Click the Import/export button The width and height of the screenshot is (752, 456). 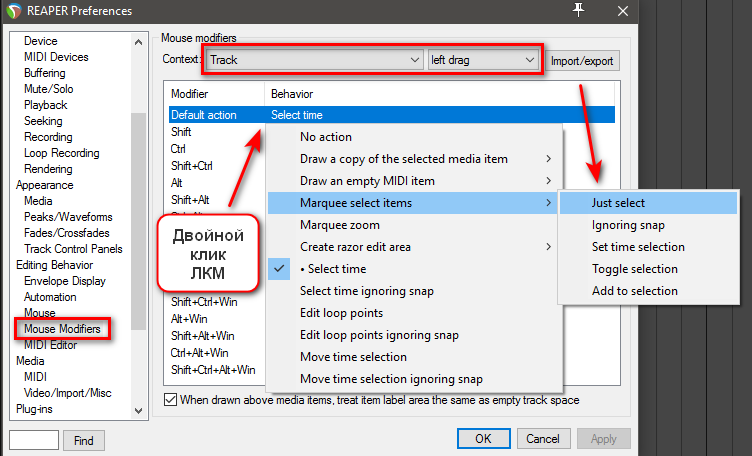(x=582, y=61)
